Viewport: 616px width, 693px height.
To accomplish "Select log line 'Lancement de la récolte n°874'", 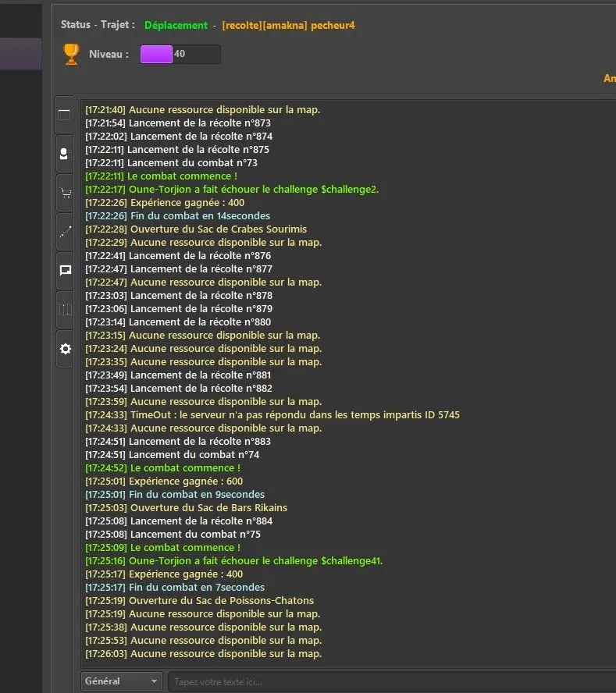I will coord(179,136).
